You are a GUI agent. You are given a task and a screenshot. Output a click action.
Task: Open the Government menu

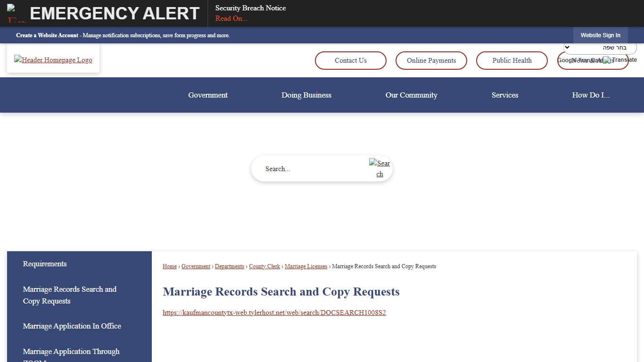(x=207, y=95)
